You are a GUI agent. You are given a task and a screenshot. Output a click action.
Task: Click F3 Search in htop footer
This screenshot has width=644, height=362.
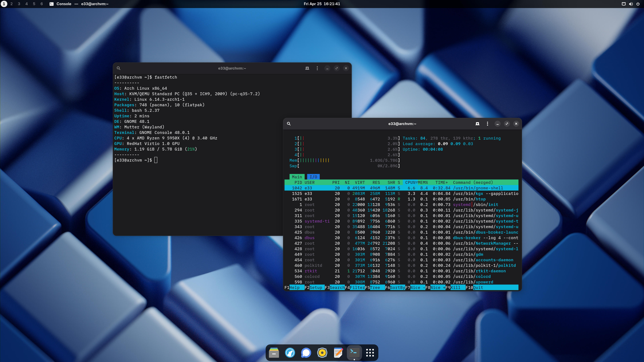click(x=335, y=288)
